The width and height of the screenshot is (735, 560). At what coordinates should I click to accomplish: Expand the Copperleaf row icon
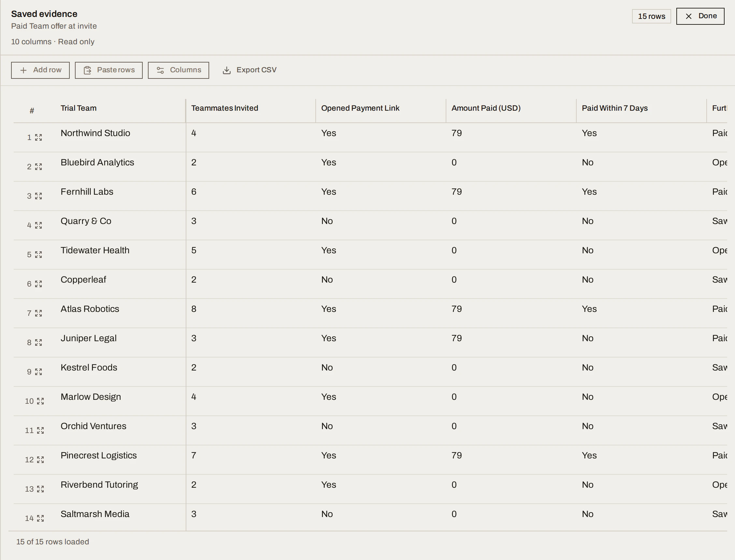click(38, 284)
